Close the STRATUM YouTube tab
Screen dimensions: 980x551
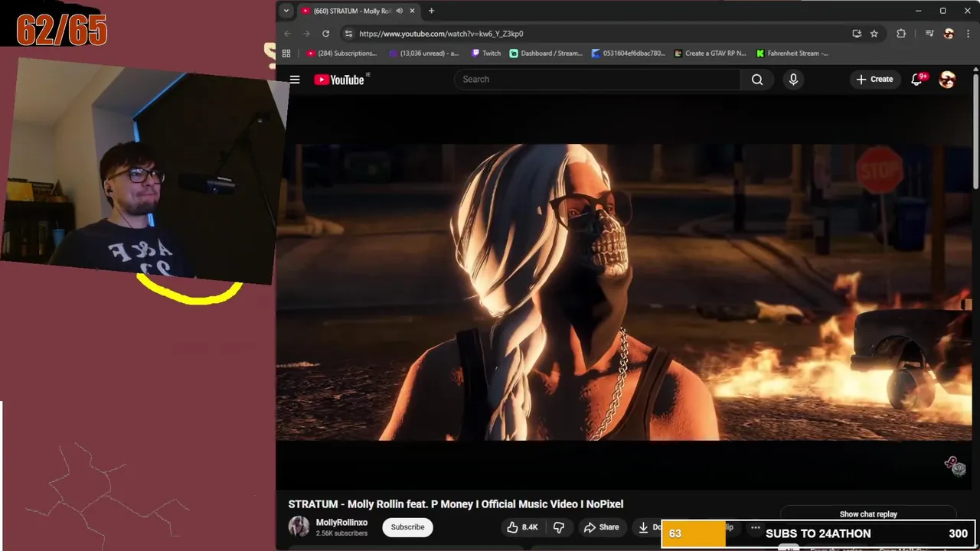pos(413,11)
